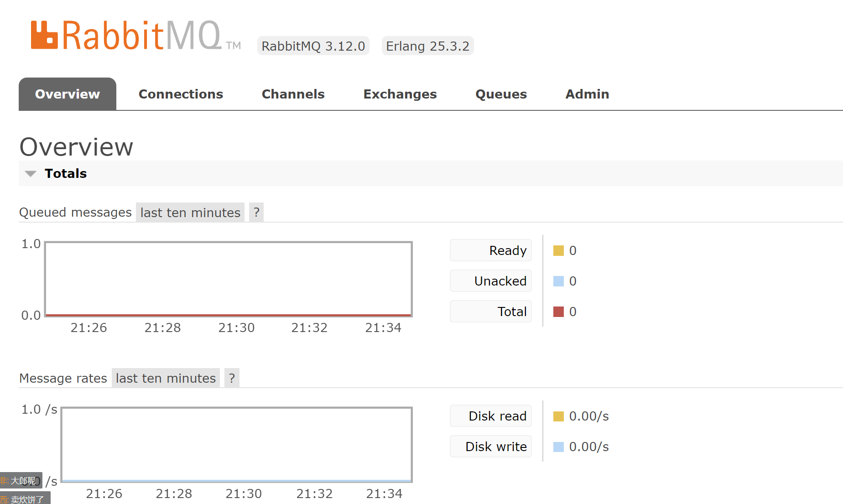Open the Overview tab
Image resolution: width=843 pixels, height=504 pixels.
(x=68, y=94)
